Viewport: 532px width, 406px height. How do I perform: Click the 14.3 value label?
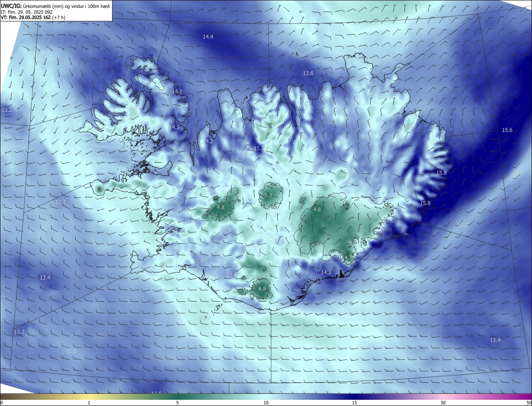[174, 127]
